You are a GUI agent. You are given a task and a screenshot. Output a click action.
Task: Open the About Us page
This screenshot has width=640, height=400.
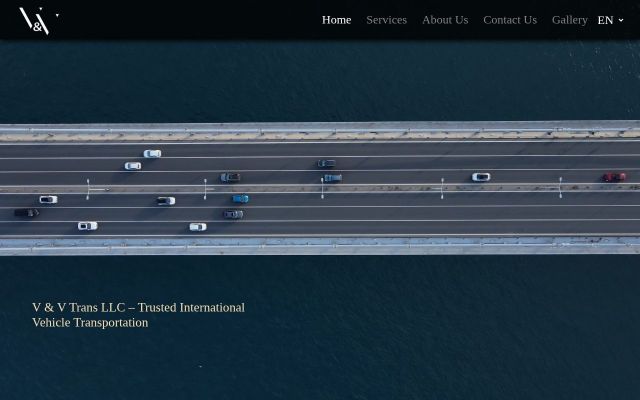(x=445, y=20)
